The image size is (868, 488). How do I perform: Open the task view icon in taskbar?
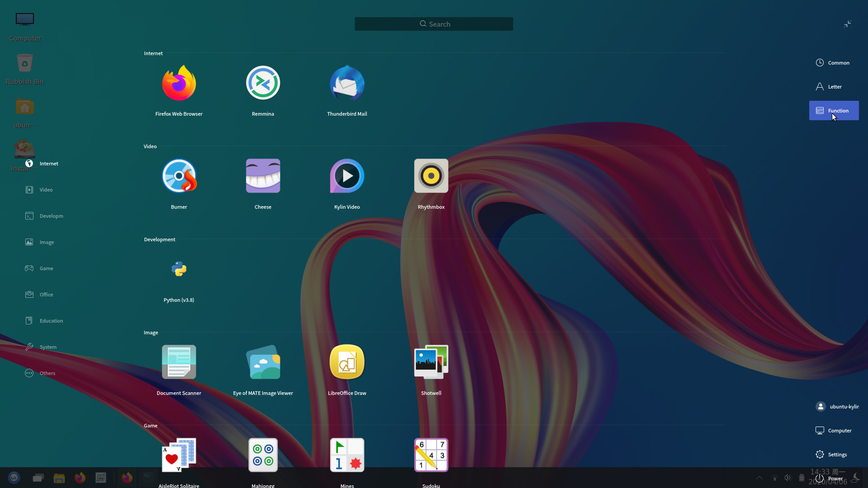(38, 478)
